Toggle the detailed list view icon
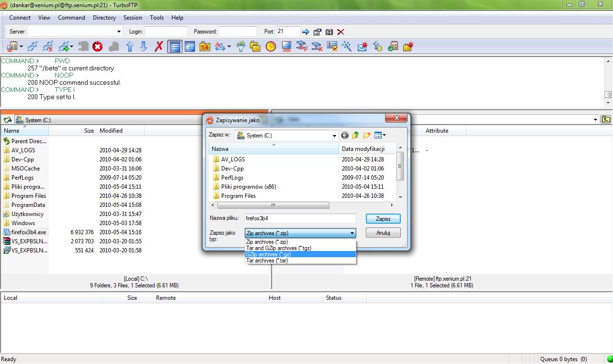Screen dimensions: 613x364 click(174, 46)
